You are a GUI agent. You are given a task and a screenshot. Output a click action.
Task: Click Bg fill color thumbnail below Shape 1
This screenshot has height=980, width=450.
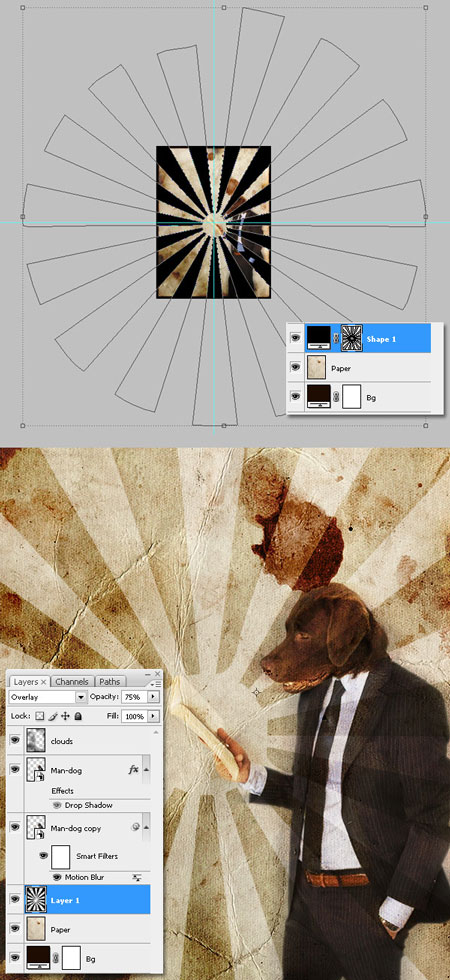(318, 398)
